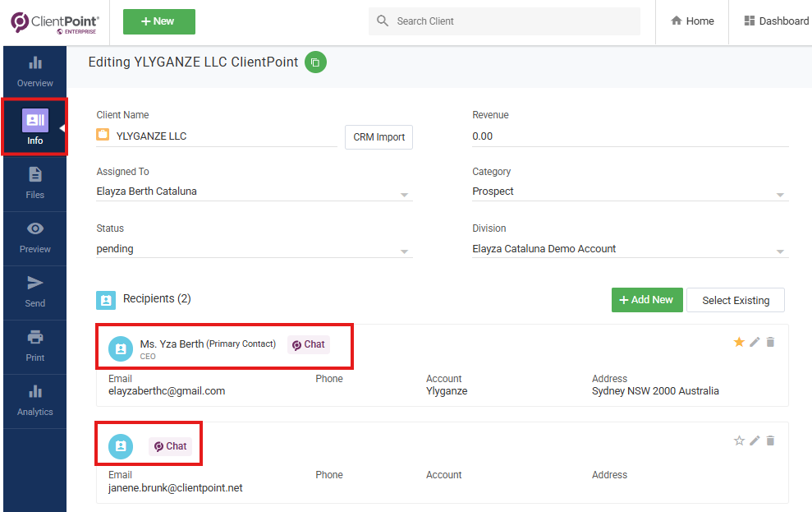812x512 pixels.
Task: Click address Sydney NSW 2000 Australia
Action: pos(655,391)
